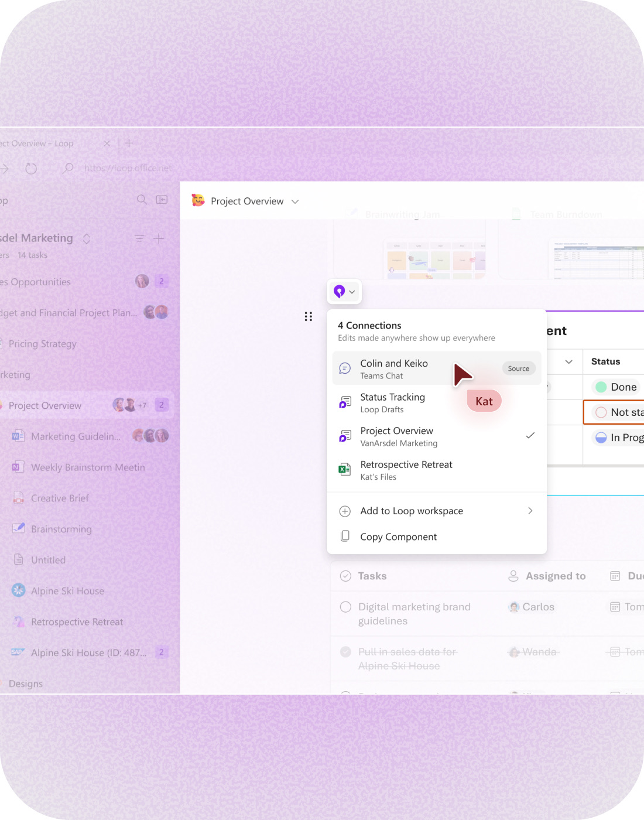Click the plus circle icon

[345, 511]
